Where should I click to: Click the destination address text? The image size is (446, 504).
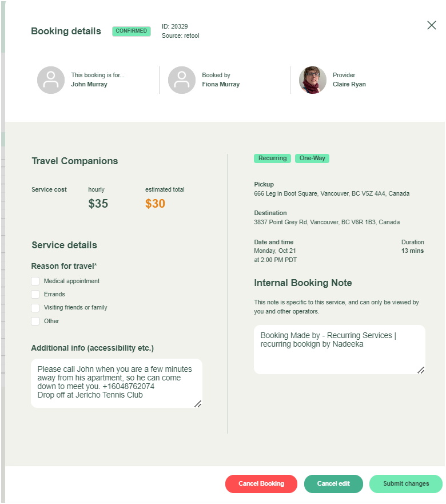(326, 222)
